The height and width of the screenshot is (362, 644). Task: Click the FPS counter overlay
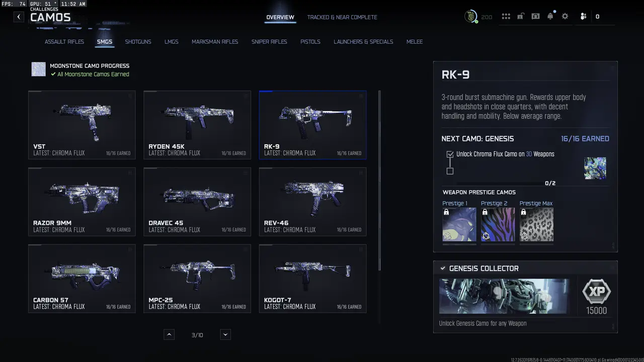tap(14, 4)
